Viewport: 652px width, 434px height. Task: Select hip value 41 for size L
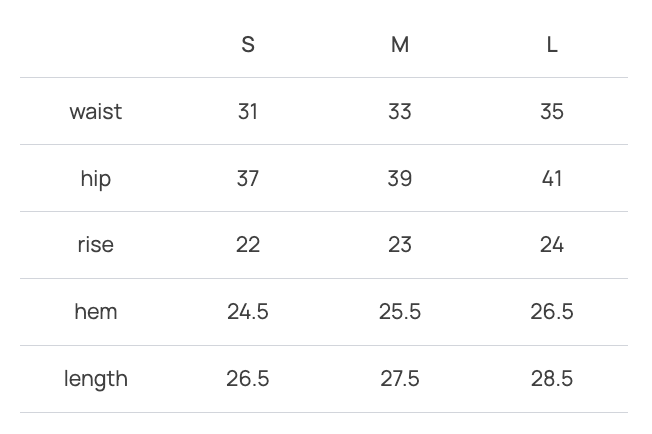[x=552, y=178]
